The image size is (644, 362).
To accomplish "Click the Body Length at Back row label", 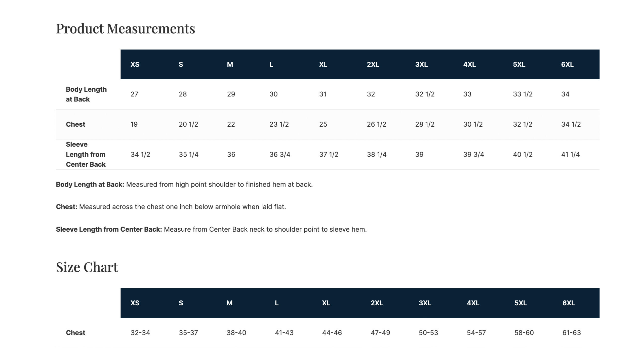I will pos(86,94).
